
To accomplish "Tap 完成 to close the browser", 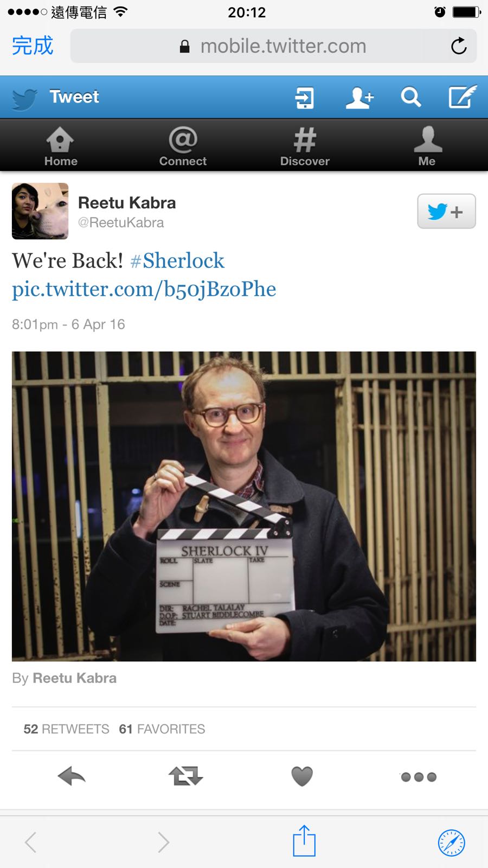I will pyautogui.click(x=33, y=46).
